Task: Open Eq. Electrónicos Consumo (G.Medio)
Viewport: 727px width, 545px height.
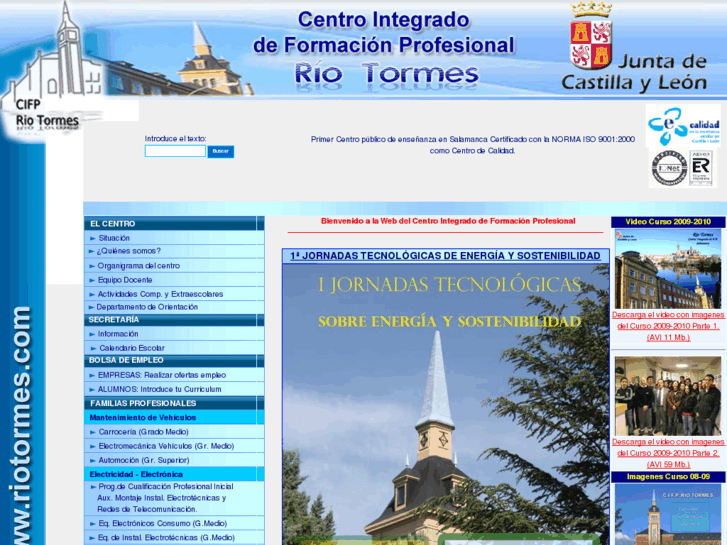Action: [163, 524]
